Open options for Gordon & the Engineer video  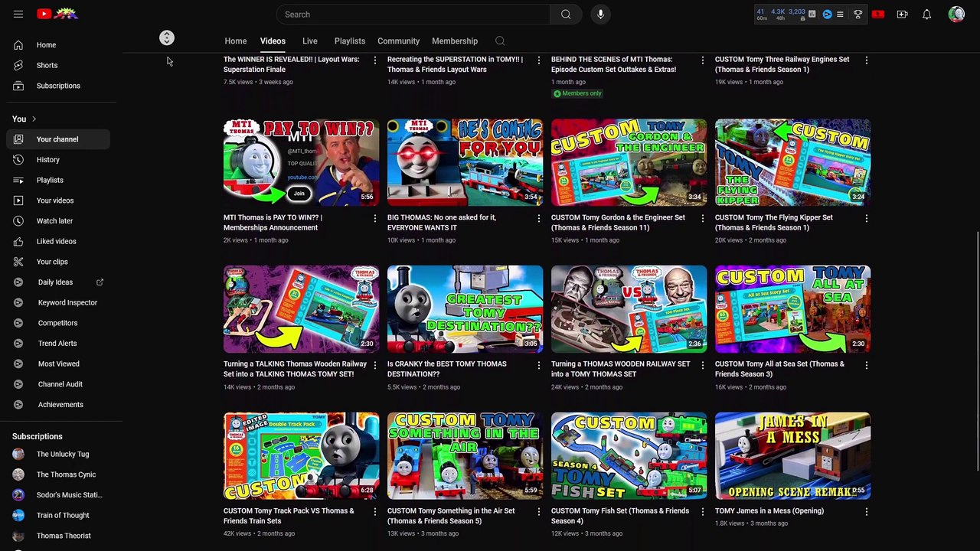(x=702, y=218)
